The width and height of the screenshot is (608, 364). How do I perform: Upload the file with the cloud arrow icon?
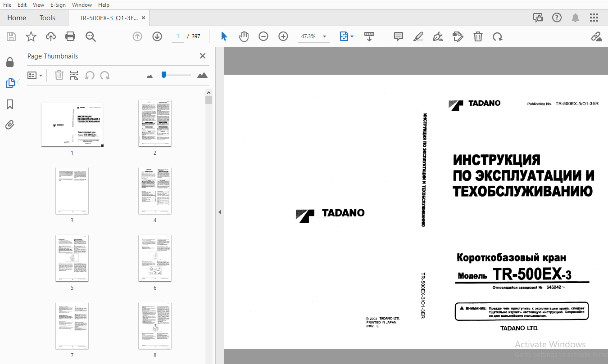pos(51,36)
